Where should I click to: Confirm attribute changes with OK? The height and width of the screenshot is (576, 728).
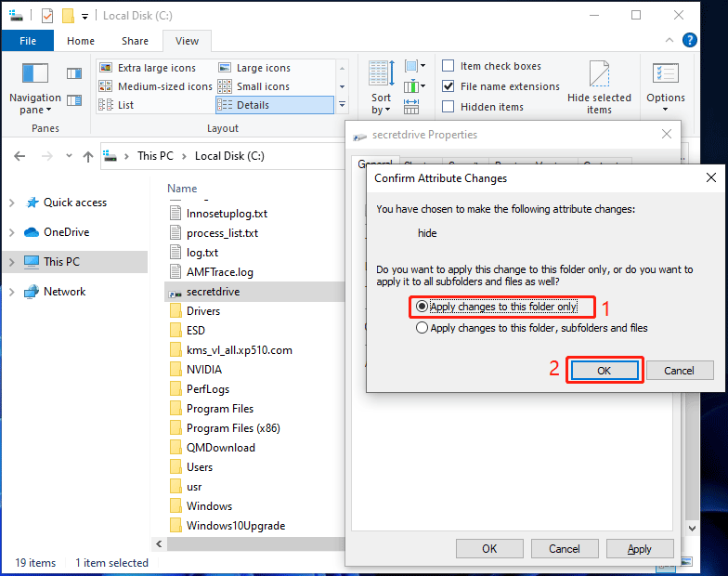[604, 371]
